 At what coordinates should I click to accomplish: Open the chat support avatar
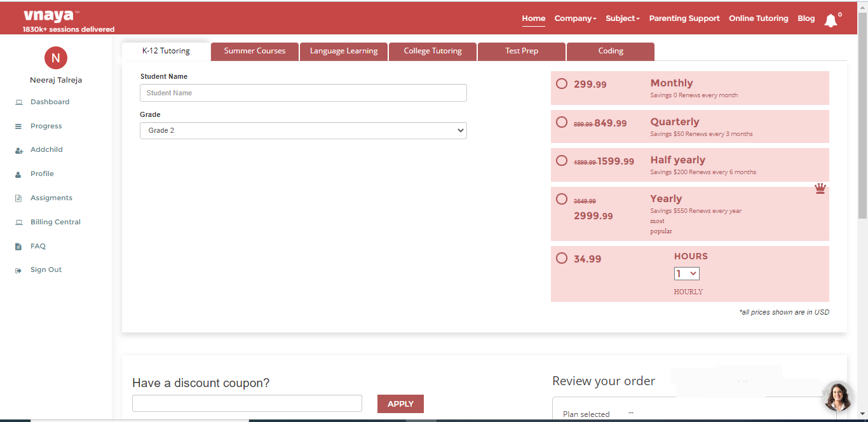(x=837, y=397)
